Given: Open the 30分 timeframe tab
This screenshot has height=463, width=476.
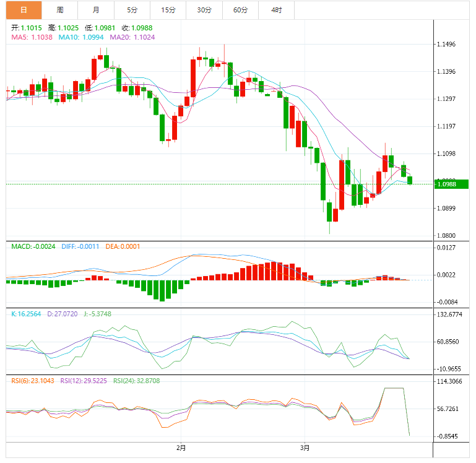Looking at the screenshot, I should [204, 10].
